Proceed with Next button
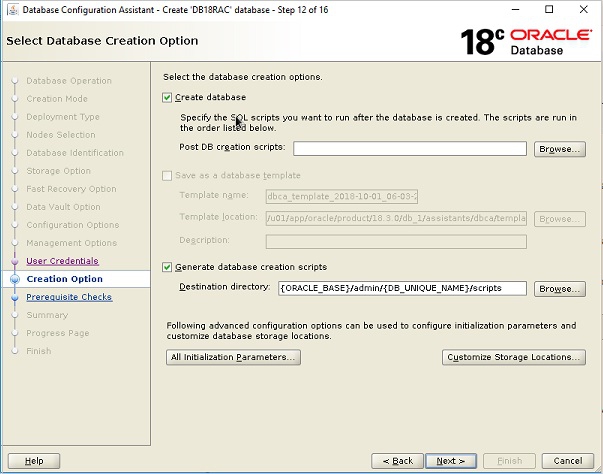The width and height of the screenshot is (603, 474). click(451, 461)
